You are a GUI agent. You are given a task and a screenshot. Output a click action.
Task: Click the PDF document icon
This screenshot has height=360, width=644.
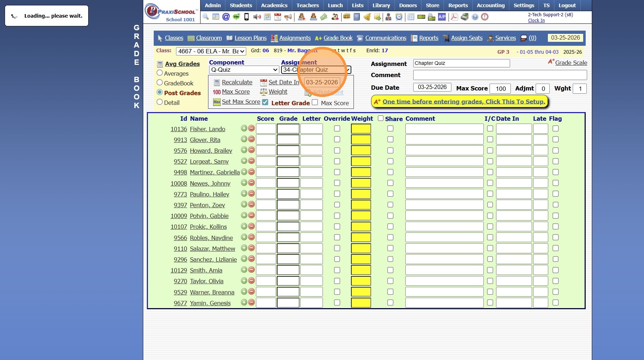(x=454, y=17)
